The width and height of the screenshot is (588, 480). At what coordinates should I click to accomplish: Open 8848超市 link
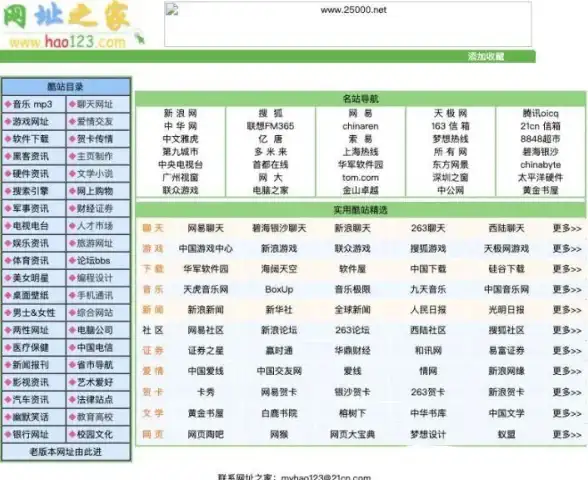(540, 139)
